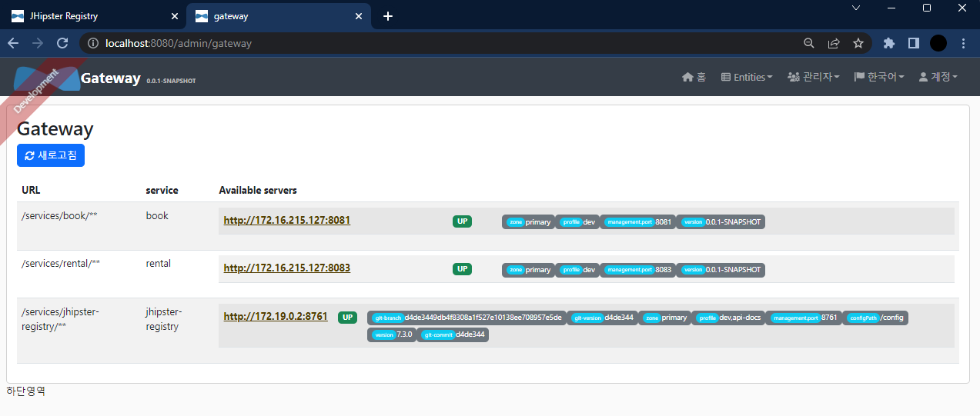The height and width of the screenshot is (416, 980).
Task: Click the profile dev,api-docs badge
Action: (x=728, y=317)
